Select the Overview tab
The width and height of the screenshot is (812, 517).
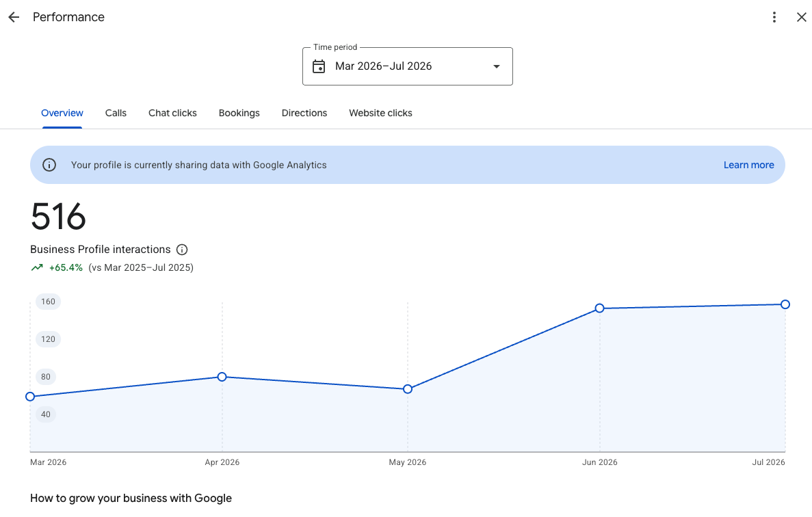[x=62, y=113]
